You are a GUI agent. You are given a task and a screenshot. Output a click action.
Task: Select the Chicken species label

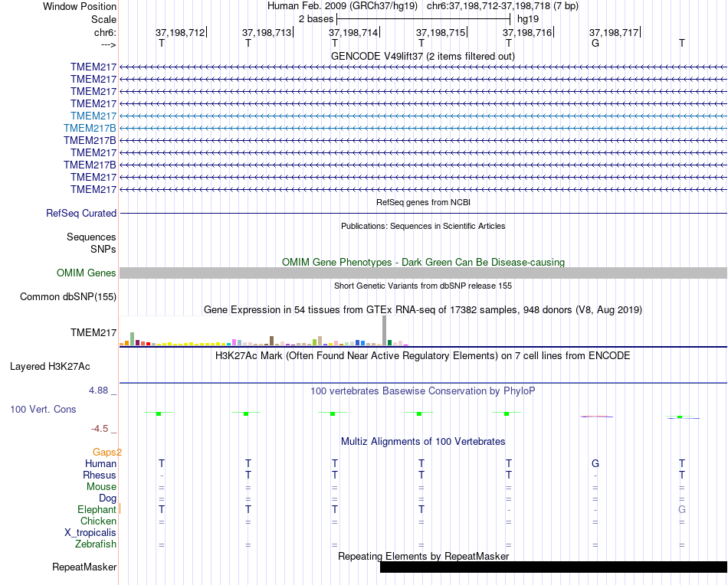pyautogui.click(x=98, y=521)
